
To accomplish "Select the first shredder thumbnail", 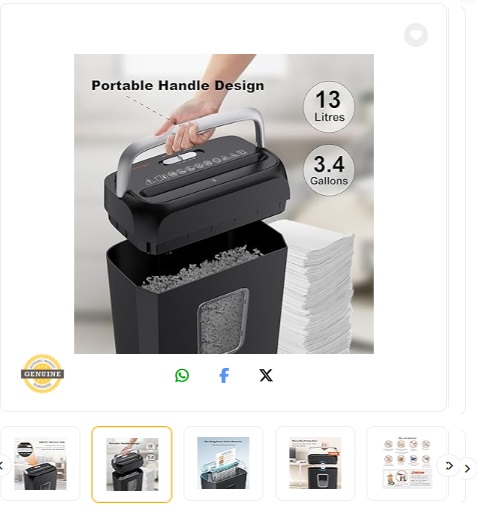I will (x=40, y=464).
